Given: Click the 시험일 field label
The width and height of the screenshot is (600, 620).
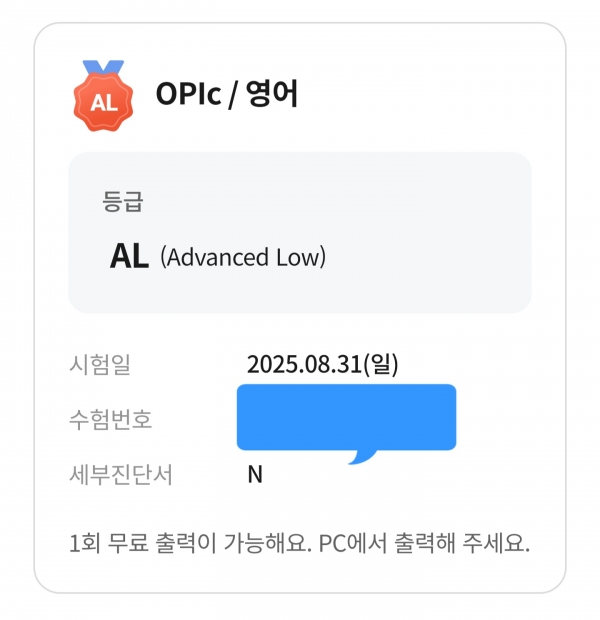Looking at the screenshot, I should point(100,364).
